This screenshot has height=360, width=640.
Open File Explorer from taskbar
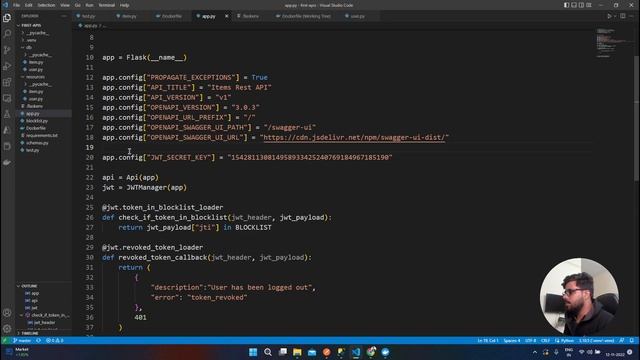coord(297,352)
